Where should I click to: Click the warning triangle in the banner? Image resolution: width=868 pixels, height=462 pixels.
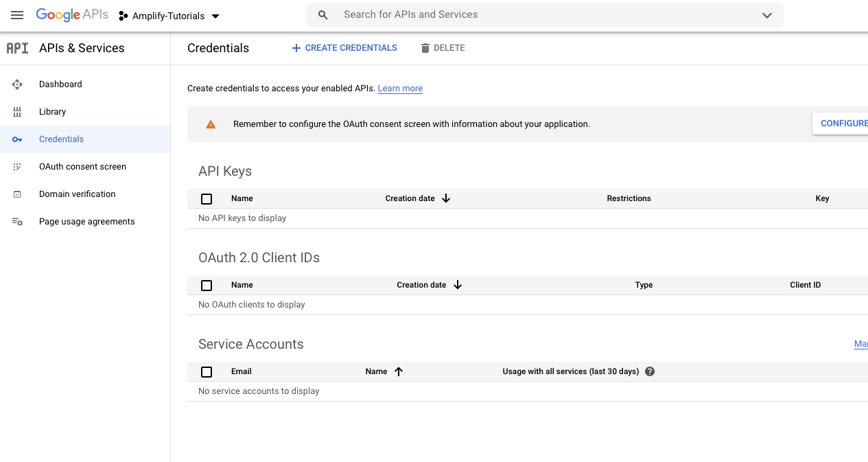tap(211, 124)
